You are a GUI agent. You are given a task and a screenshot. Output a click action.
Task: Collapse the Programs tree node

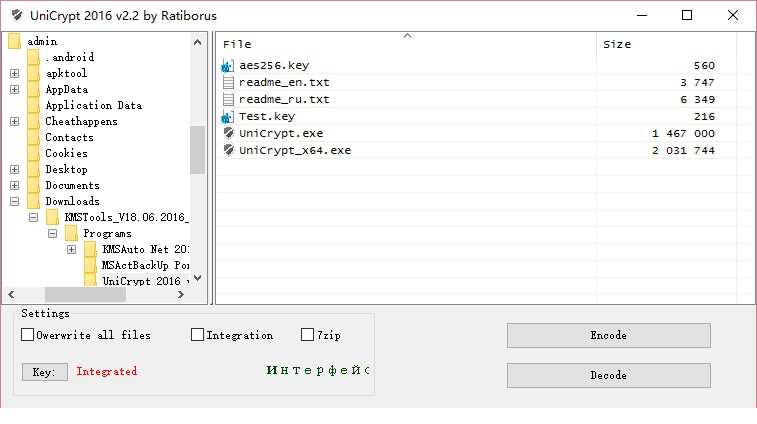pyautogui.click(x=52, y=234)
